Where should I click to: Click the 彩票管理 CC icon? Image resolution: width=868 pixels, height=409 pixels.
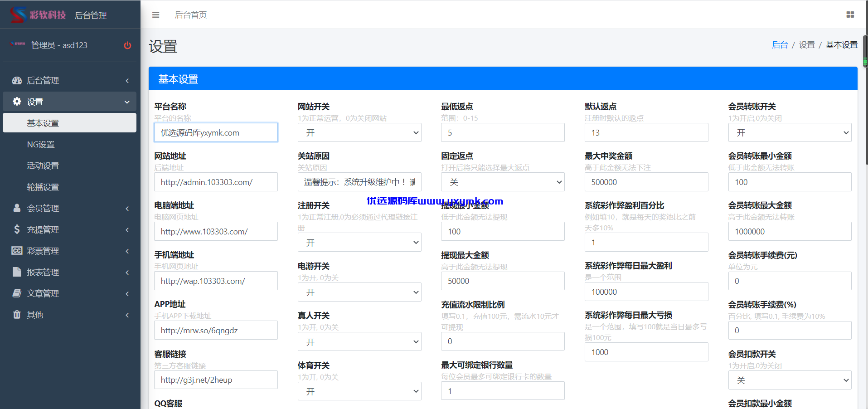tap(17, 251)
